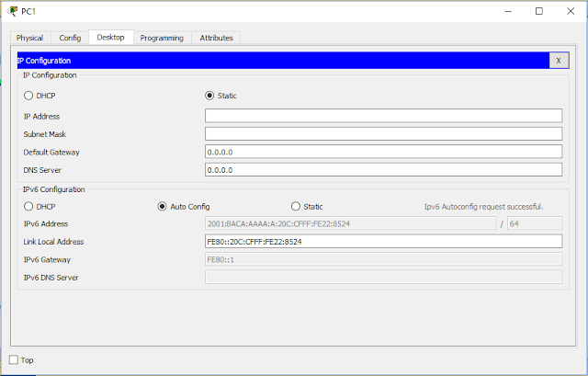Click the 'IPv6 Gateway' label
This screenshot has width=588, height=376.
(47, 259)
